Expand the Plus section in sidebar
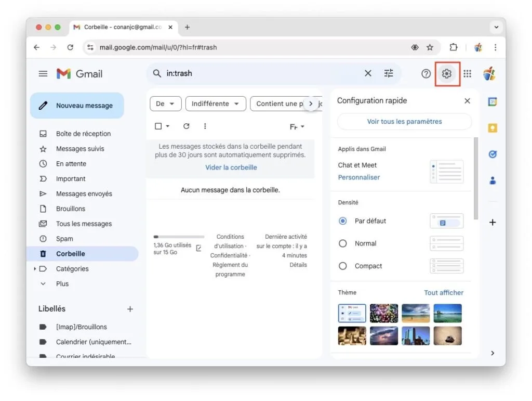This screenshot has width=532, height=401. click(62, 283)
